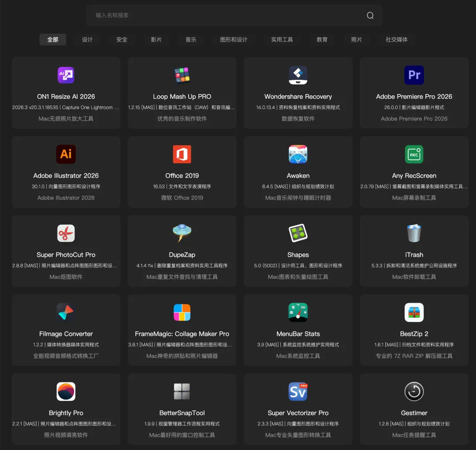Open the Any RecScreen icon

(414, 154)
